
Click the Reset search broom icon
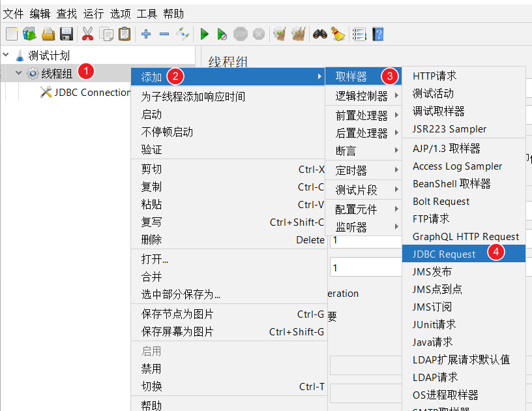pos(338,34)
